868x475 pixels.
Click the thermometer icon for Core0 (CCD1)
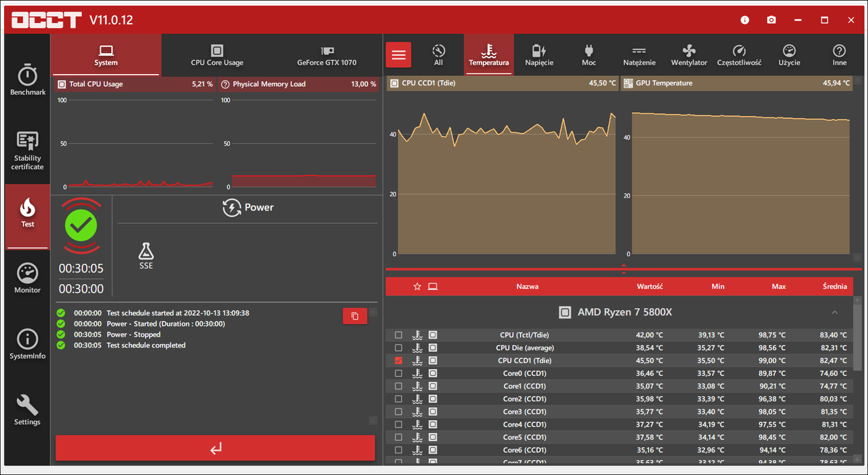point(417,374)
